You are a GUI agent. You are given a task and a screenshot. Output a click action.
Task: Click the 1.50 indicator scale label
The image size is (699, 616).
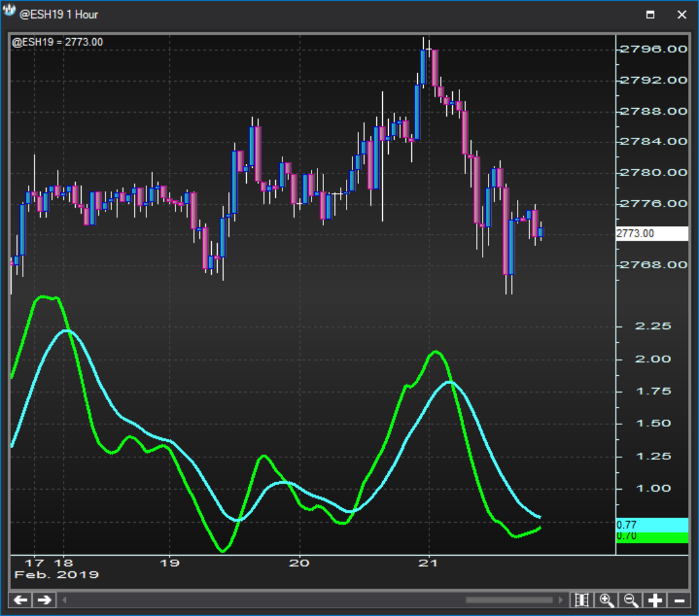coord(653,424)
